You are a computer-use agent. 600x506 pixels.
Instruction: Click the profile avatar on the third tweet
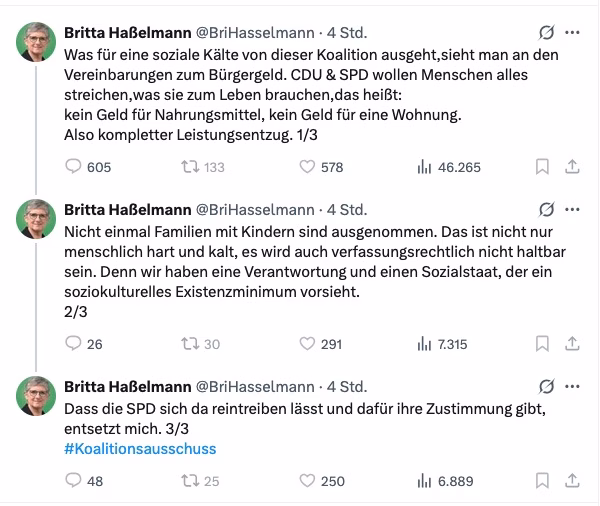coord(36,396)
